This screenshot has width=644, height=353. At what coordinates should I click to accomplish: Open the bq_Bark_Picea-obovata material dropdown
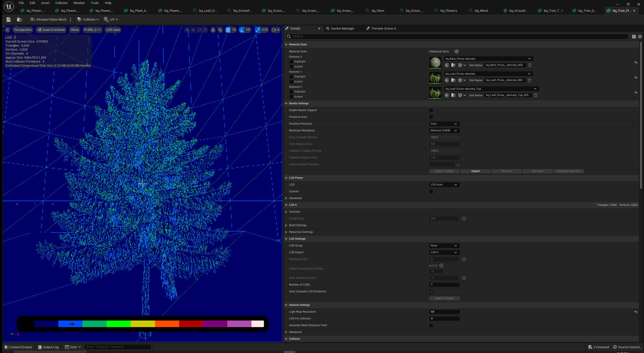coord(488,59)
